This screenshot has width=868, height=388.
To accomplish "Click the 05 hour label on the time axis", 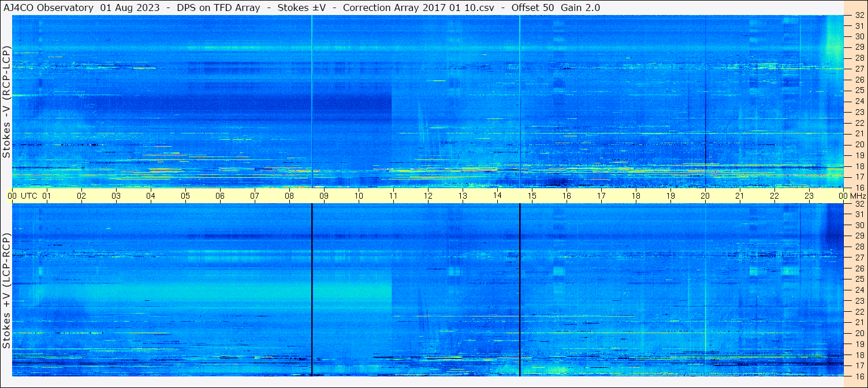I will [x=185, y=196].
